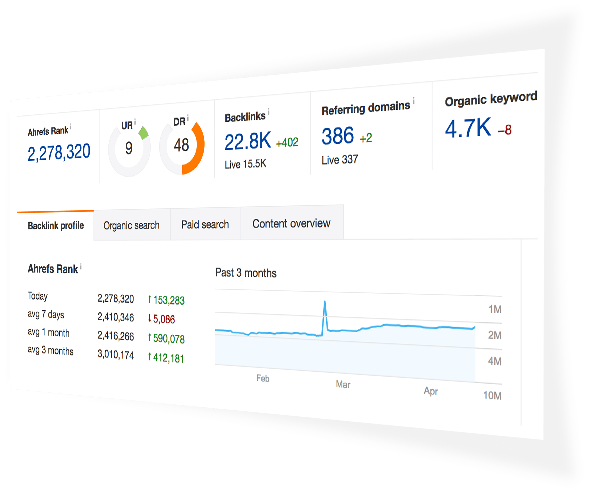Click the Organic keywords value 4.7K
The height and width of the screenshot is (492, 589).
tap(468, 128)
